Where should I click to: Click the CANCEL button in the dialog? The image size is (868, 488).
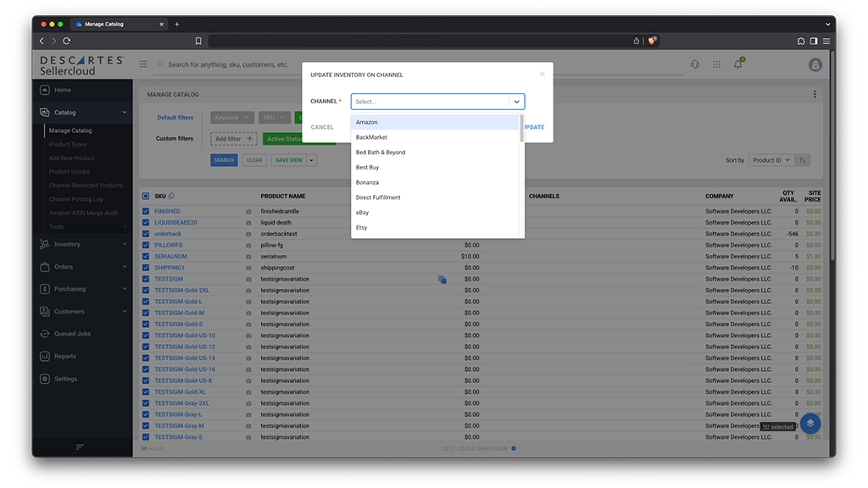(x=322, y=126)
